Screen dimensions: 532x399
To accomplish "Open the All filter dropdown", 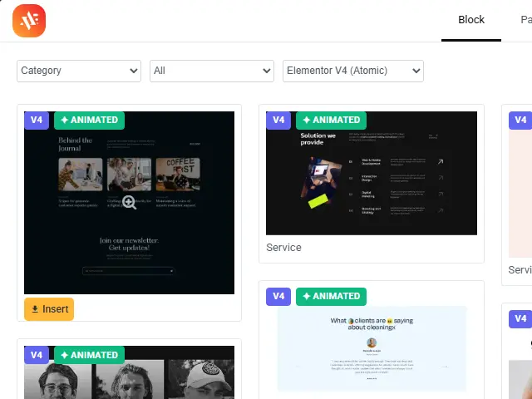I will point(212,71).
